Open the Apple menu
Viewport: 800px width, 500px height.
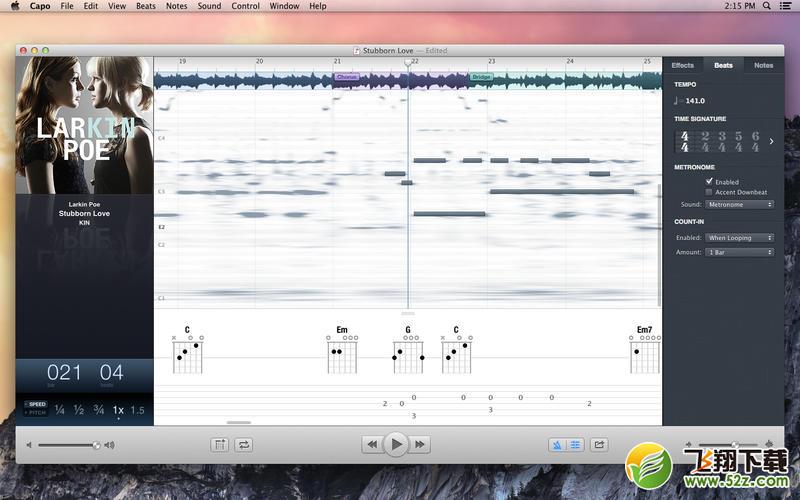(15, 6)
